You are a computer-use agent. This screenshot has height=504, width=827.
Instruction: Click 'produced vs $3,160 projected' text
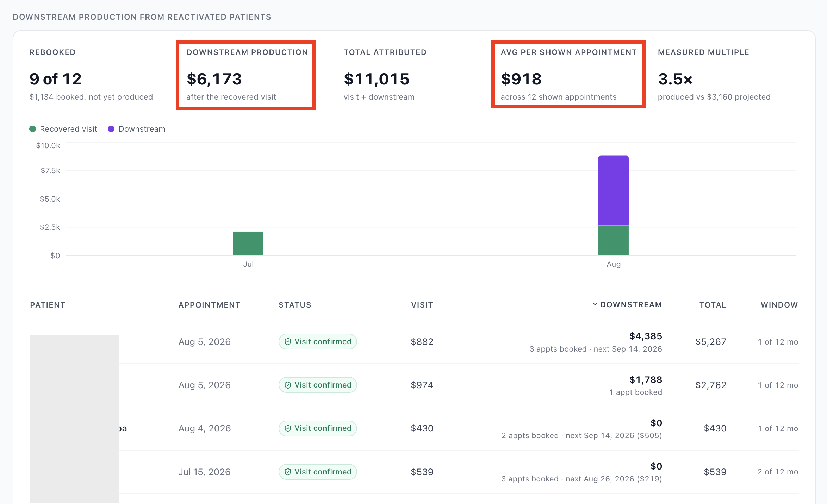tap(714, 97)
